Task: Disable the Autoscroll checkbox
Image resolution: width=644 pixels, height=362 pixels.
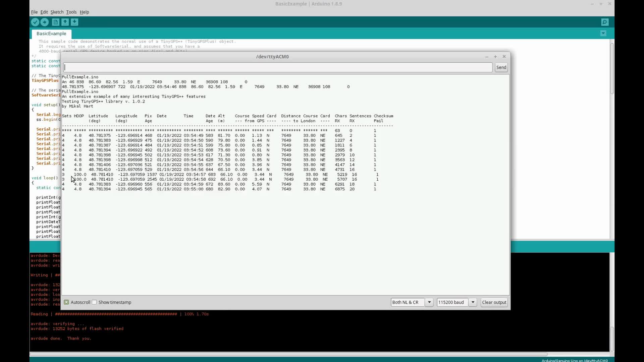Action: pyautogui.click(x=66, y=302)
